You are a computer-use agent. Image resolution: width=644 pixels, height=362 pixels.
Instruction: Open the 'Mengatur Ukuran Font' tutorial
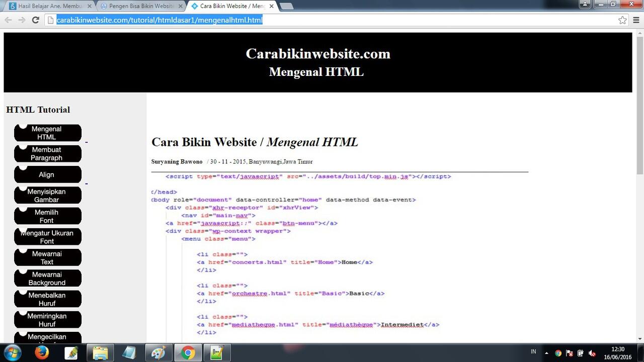pyautogui.click(x=47, y=236)
